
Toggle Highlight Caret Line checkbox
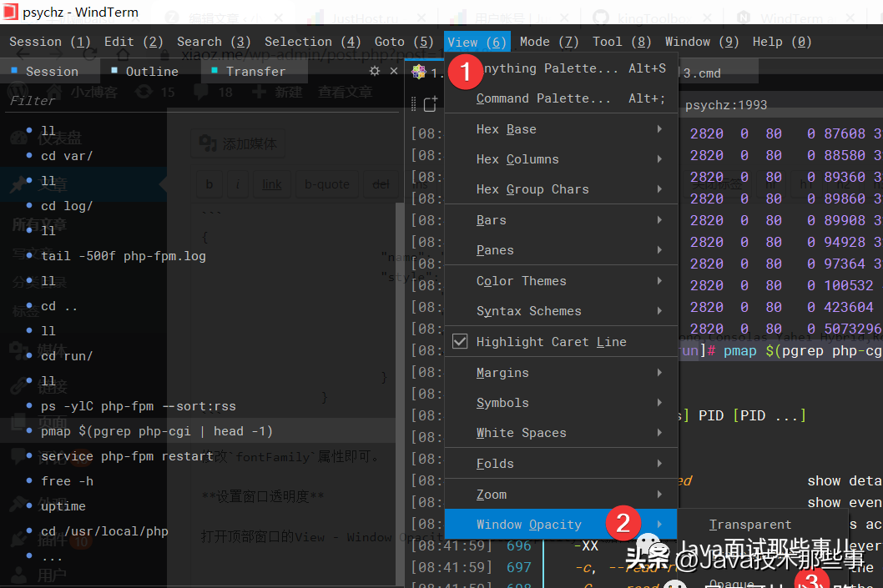[x=460, y=342]
